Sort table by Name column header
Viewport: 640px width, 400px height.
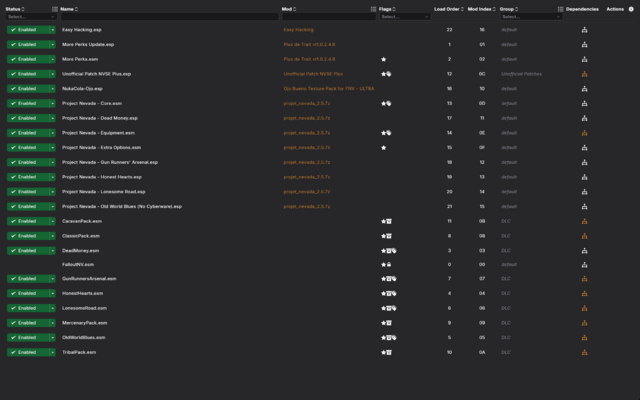tap(69, 9)
